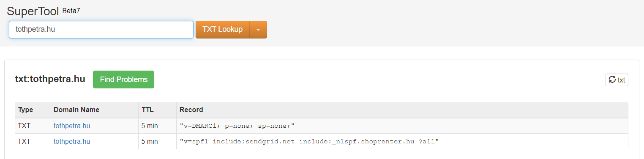Select the v=DMARC1 record text
Image resolution: width=644 pixels, height=159 pixels.
(x=237, y=126)
